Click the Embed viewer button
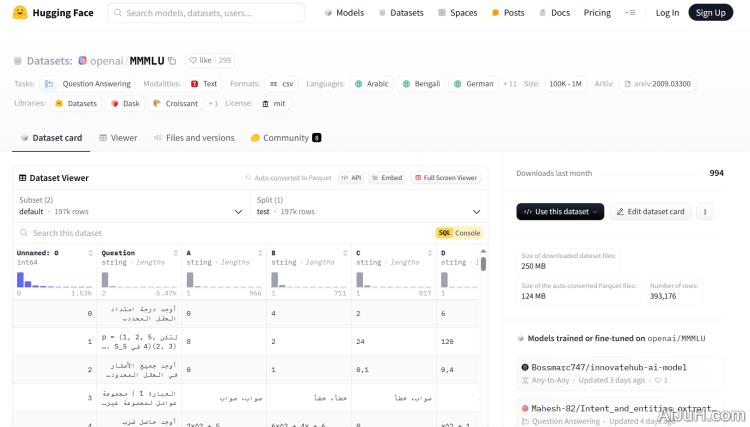The width and height of the screenshot is (750, 427). pyautogui.click(x=387, y=178)
